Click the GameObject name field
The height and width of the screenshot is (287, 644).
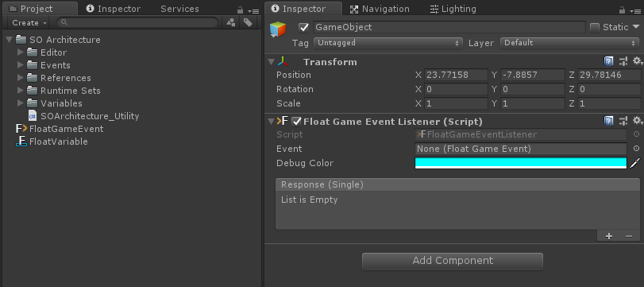click(x=449, y=27)
